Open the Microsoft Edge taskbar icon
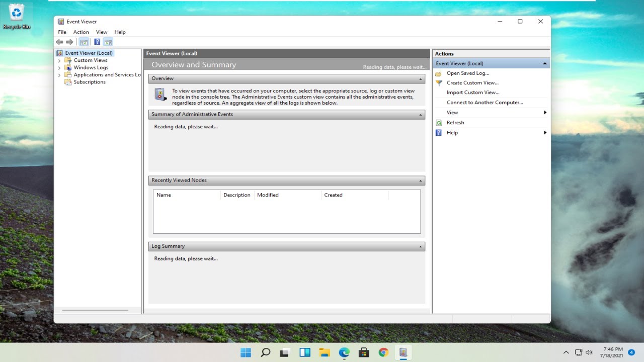The width and height of the screenshot is (644, 362). tap(344, 352)
